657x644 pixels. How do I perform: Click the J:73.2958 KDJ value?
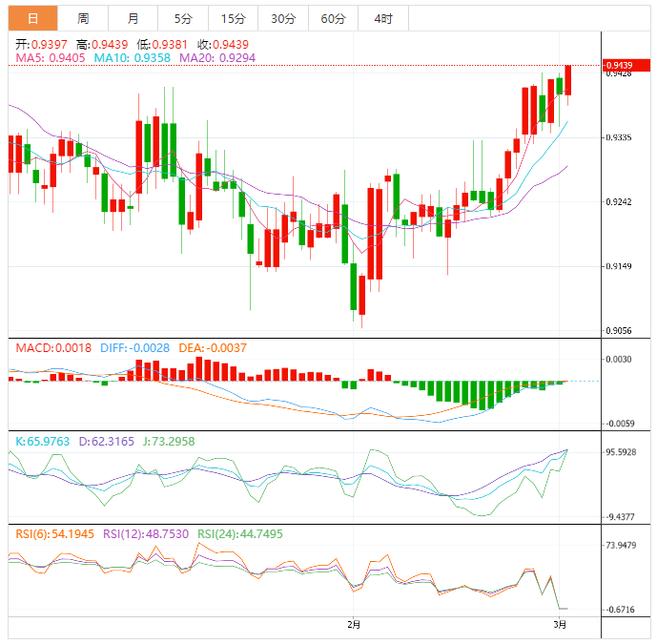click(x=169, y=442)
